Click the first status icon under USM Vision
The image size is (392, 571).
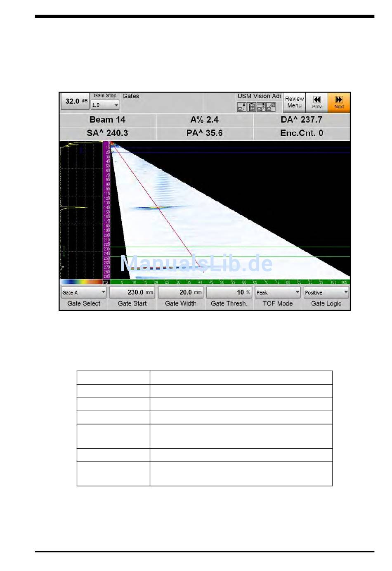(241, 107)
